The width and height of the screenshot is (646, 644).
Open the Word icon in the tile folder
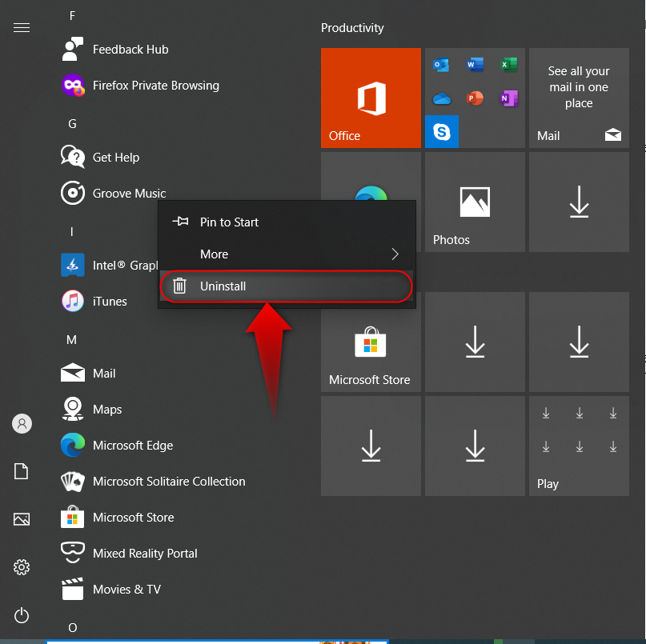tap(475, 65)
